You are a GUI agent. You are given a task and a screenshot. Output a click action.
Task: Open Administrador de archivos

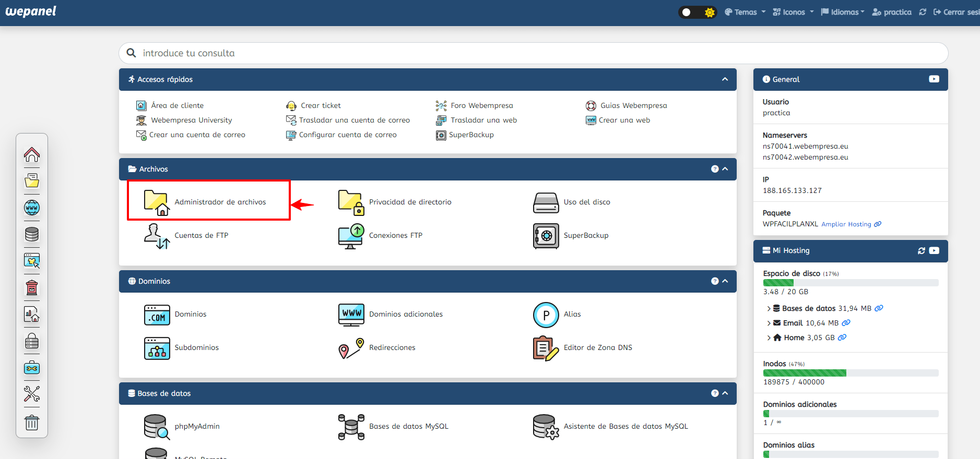(205, 202)
